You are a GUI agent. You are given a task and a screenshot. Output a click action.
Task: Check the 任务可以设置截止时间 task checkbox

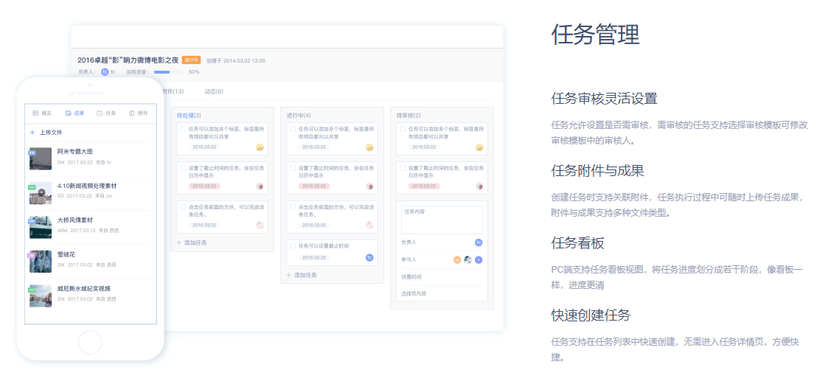tap(293, 246)
